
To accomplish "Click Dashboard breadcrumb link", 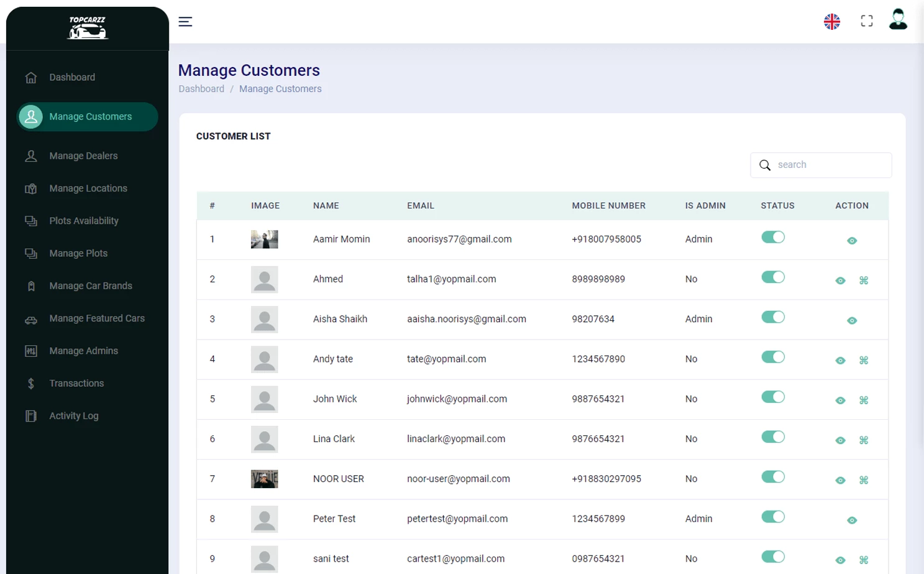I will click(x=201, y=89).
